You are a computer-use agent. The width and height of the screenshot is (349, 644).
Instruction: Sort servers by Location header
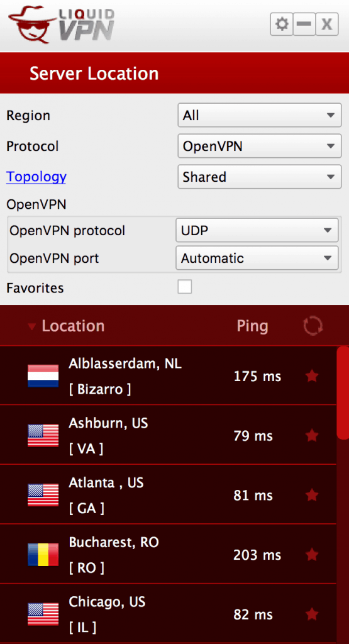coord(73,326)
